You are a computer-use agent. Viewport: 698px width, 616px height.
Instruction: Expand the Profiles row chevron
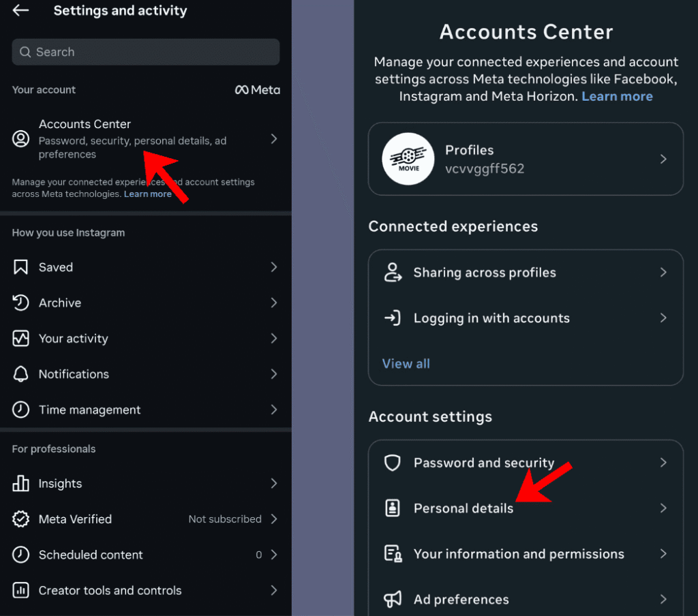tap(663, 159)
